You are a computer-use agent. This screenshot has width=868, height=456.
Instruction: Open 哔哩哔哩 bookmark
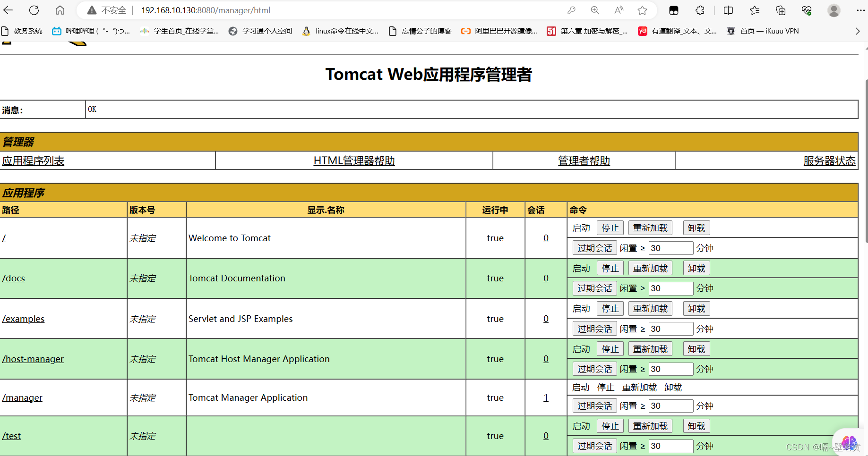coord(91,31)
